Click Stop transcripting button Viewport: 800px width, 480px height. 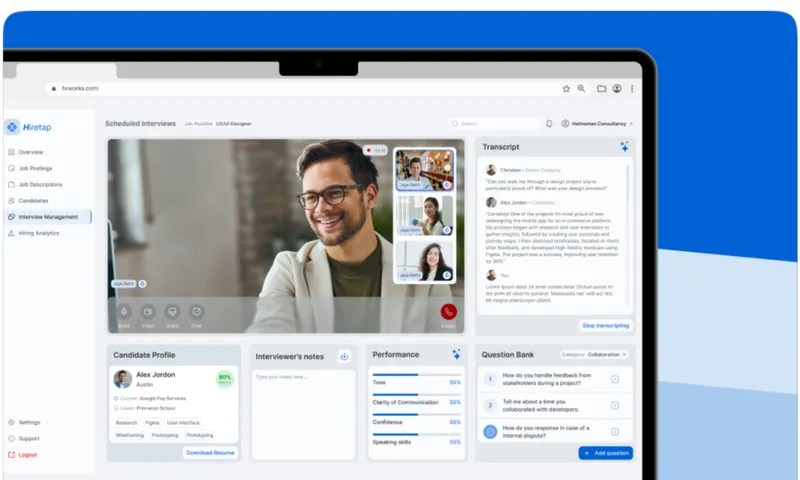pos(606,325)
